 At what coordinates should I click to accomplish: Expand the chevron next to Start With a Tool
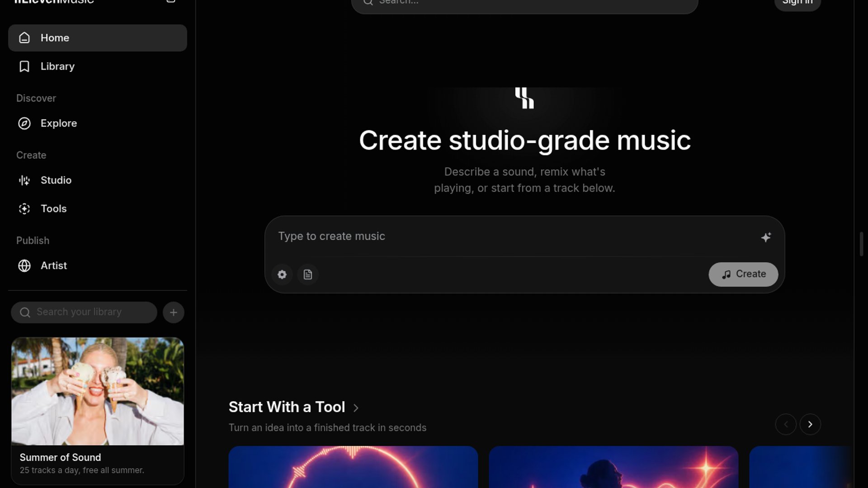tap(356, 408)
